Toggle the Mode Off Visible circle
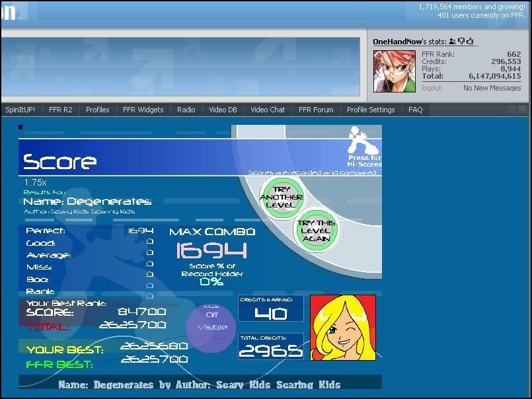Image resolution: width=532 pixels, height=399 pixels. [x=211, y=322]
